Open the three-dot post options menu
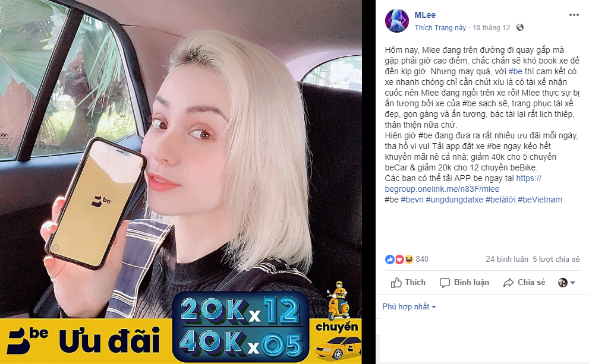Image resolution: width=589 pixels, height=364 pixels. 574,15
